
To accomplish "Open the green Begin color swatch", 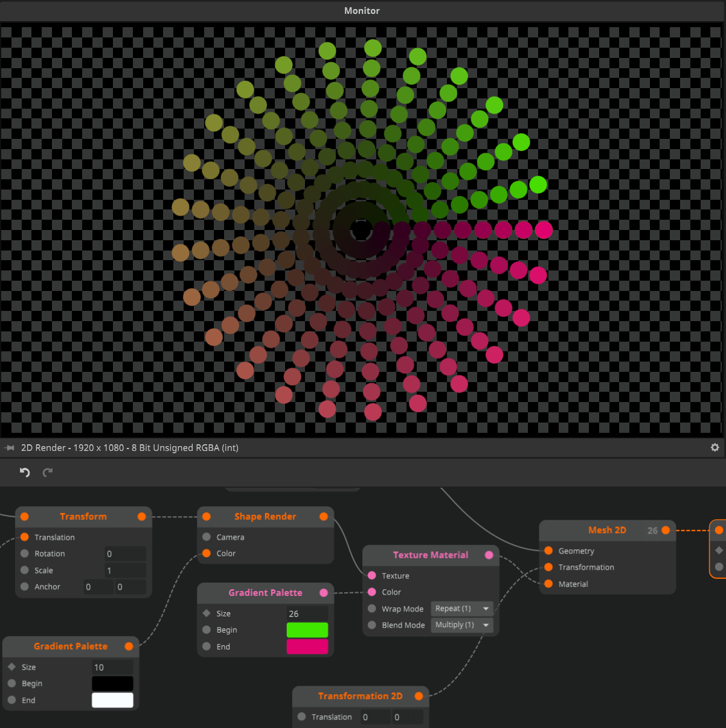I will (x=307, y=630).
